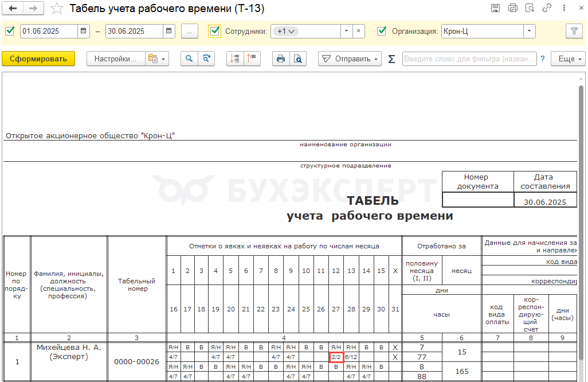Open toolbar print preview icon

click(x=298, y=59)
